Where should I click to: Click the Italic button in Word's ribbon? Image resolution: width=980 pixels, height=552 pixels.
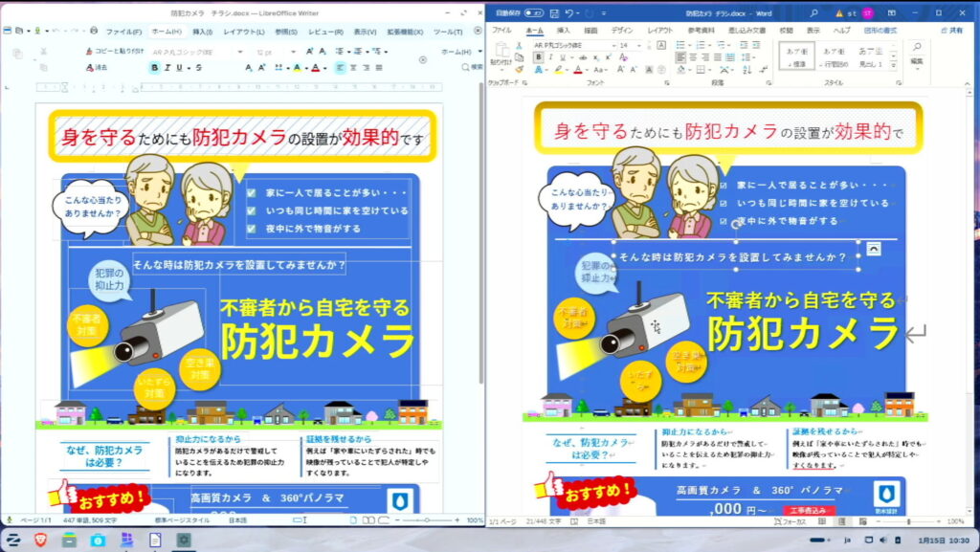tap(550, 57)
